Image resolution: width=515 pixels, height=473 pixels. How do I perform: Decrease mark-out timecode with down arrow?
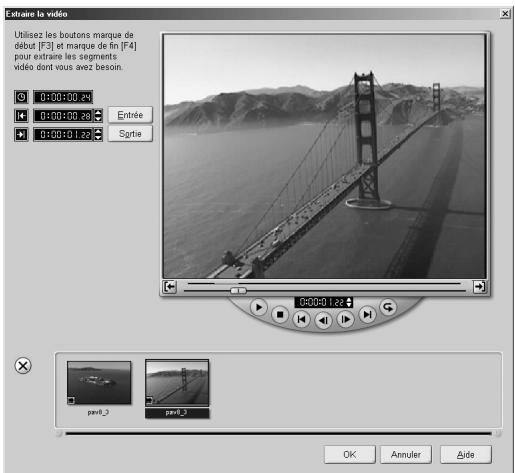point(98,138)
